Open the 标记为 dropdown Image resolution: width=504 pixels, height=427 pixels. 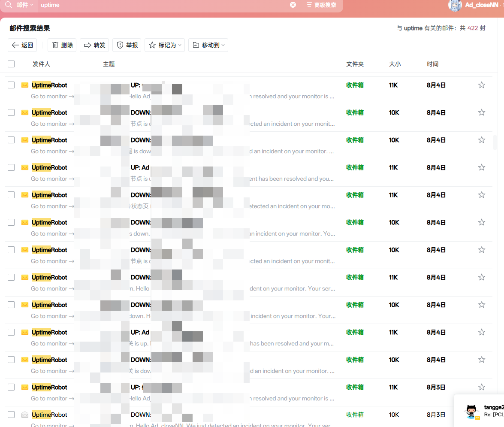164,45
